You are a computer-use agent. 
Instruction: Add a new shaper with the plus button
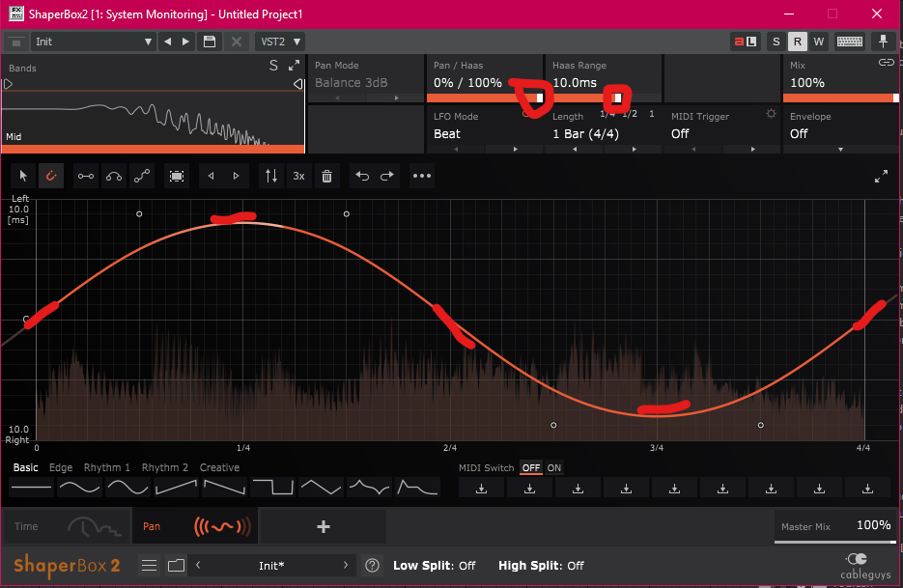click(x=324, y=526)
